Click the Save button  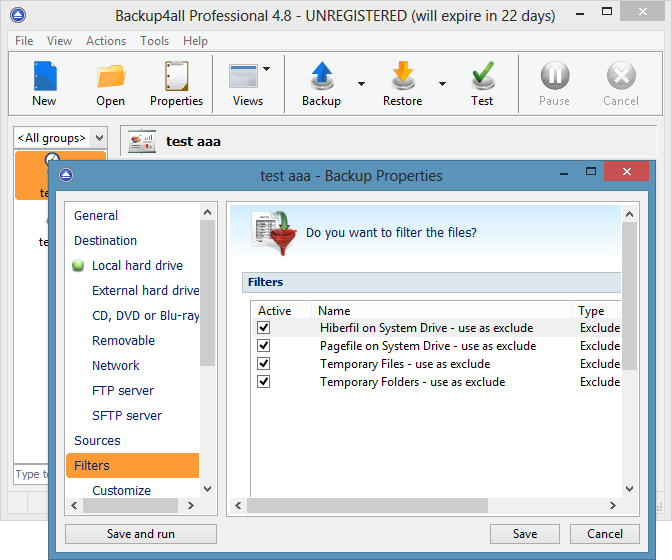click(525, 534)
